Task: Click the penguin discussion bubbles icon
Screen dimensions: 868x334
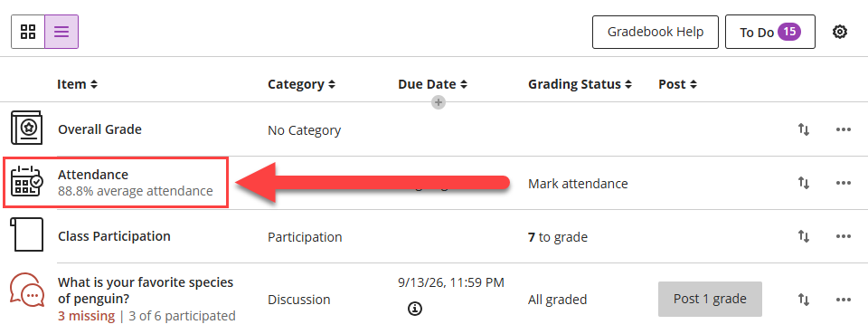Action: (x=26, y=291)
